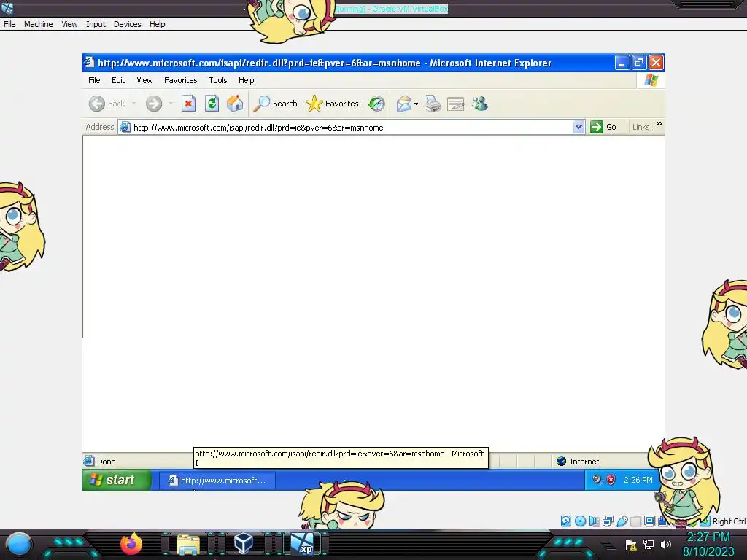The image size is (747, 560).
Task: Open the Favorites star toolbar button
Action: (x=332, y=104)
